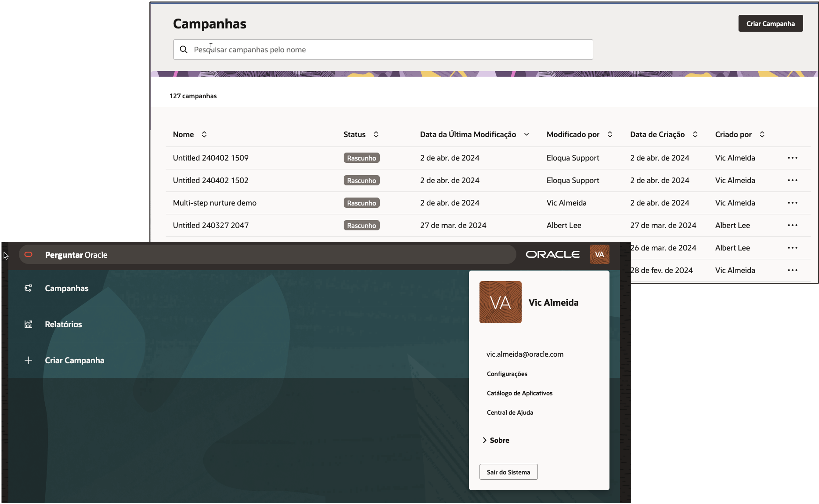Open Catálogo de Aplicativos

coord(520,393)
